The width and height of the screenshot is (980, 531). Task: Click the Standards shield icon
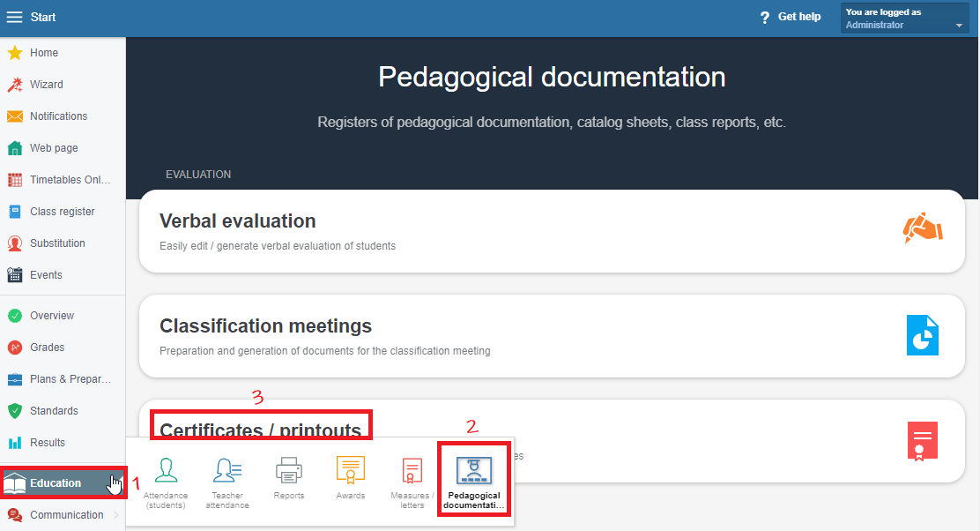pyautogui.click(x=15, y=411)
